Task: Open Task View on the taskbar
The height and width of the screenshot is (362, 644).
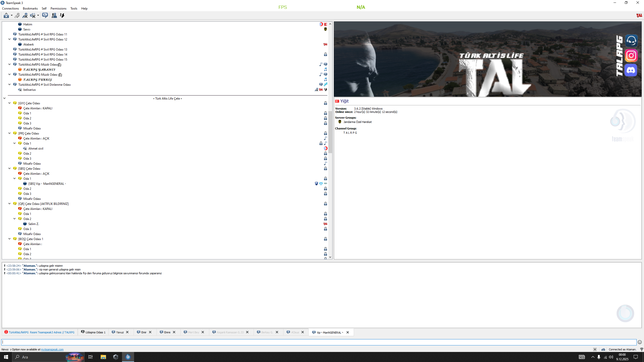Action: (x=91, y=357)
